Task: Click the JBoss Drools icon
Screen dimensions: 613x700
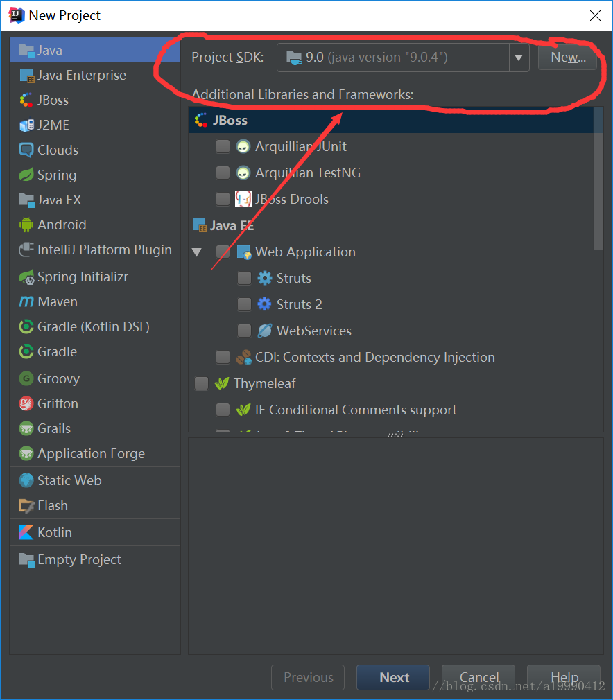Action: (x=243, y=199)
